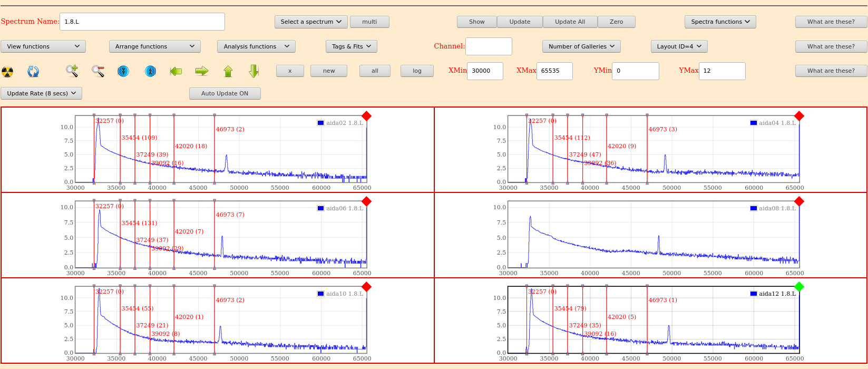Open the Number of Galleries dropdown
Viewport: 868px width, 369px height.
click(581, 46)
